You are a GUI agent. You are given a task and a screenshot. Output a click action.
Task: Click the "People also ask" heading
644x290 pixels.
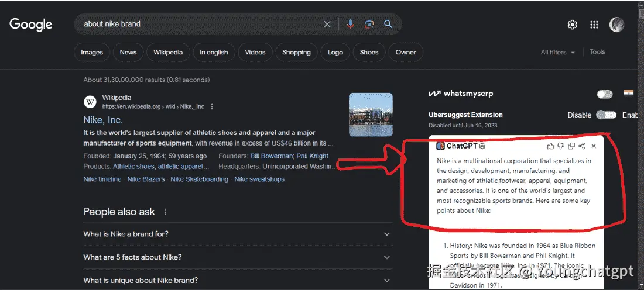coord(119,212)
